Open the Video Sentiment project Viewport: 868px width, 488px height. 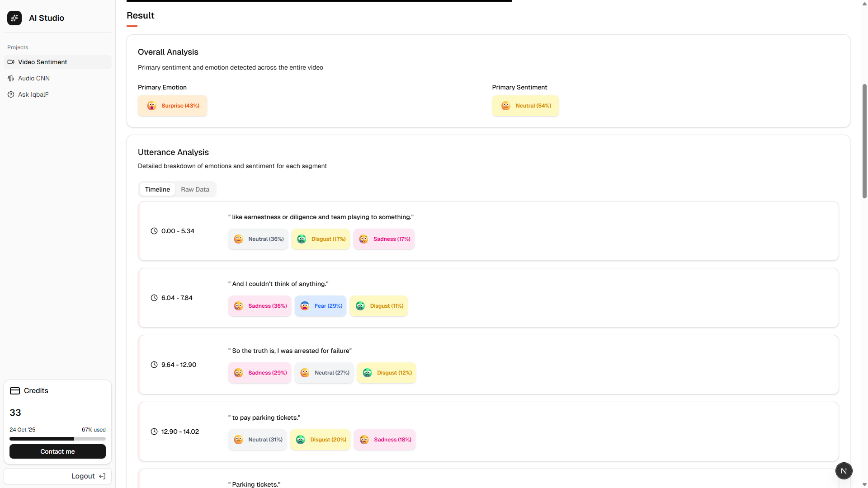click(42, 62)
